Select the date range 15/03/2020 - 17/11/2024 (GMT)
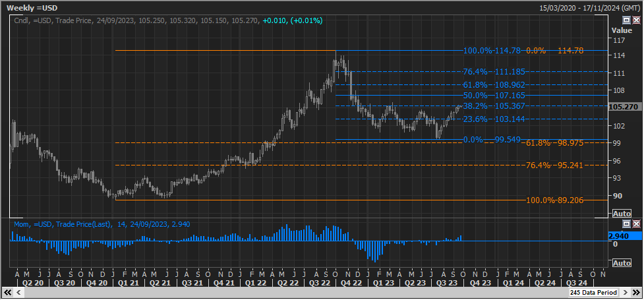Viewport: 644px width, 300px height. click(x=590, y=8)
